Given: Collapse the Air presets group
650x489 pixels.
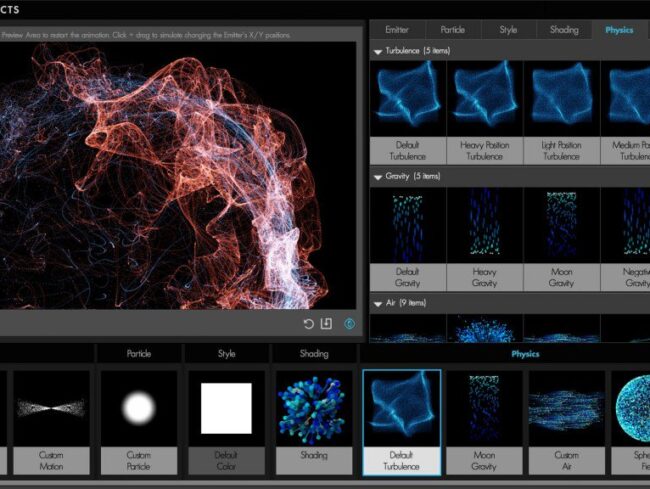Looking at the screenshot, I should (x=378, y=302).
